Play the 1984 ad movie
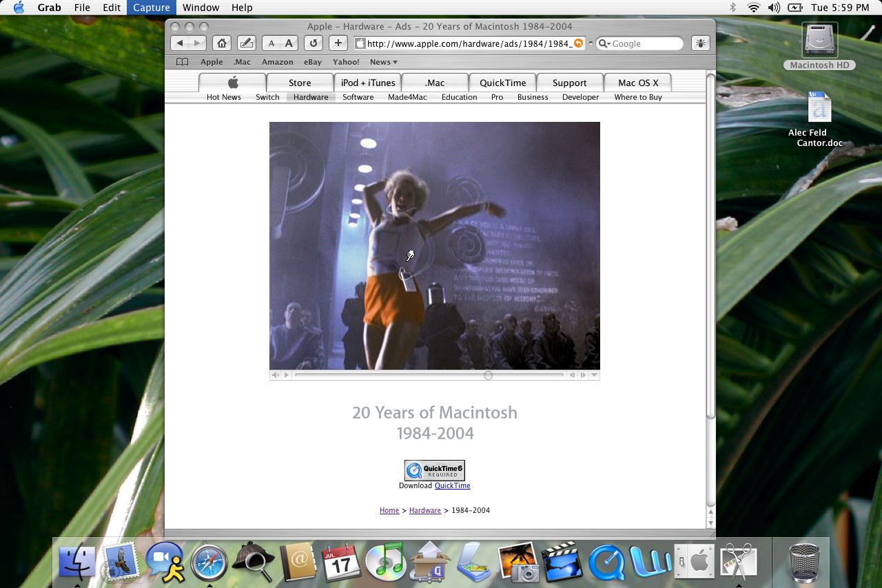 pyautogui.click(x=287, y=375)
